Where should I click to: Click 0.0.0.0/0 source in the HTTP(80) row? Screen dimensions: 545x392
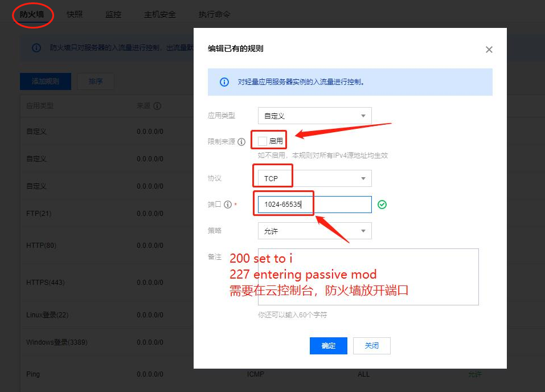pyautogui.click(x=150, y=246)
